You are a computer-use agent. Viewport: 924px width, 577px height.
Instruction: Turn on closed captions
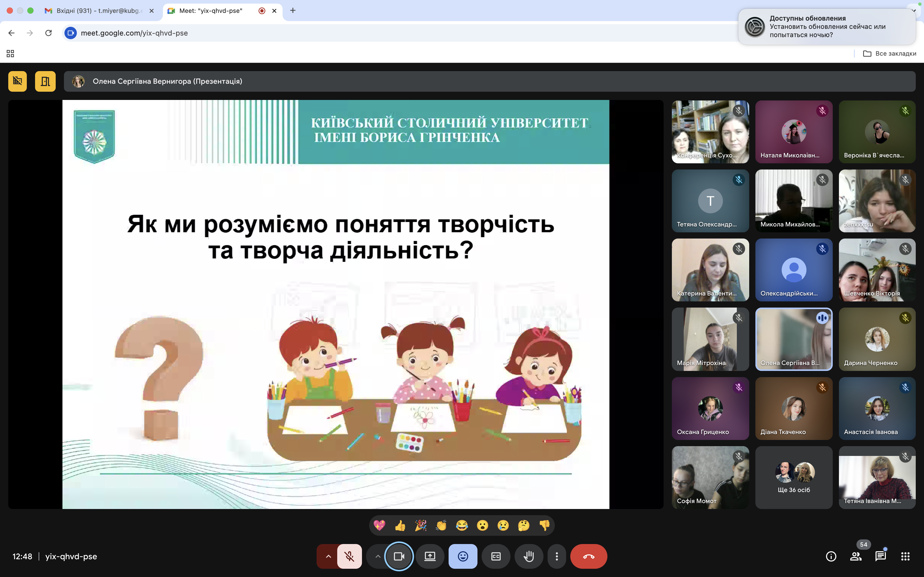pyautogui.click(x=496, y=556)
